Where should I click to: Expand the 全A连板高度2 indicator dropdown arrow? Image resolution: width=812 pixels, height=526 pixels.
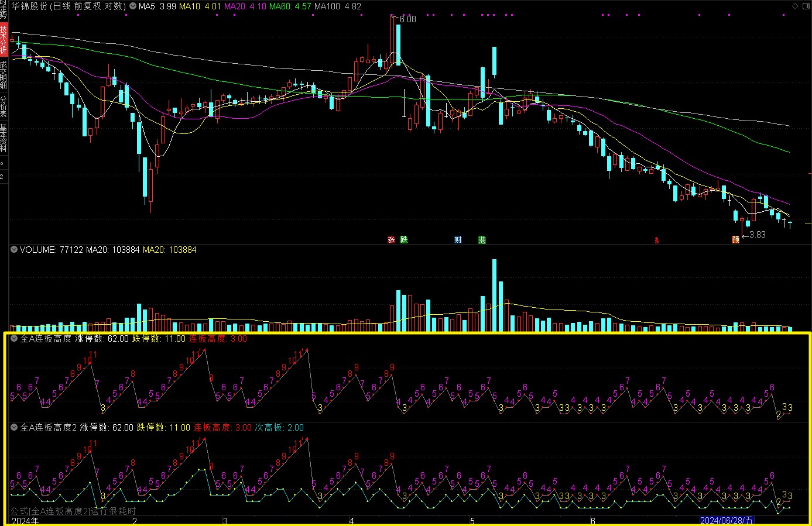coord(15,428)
